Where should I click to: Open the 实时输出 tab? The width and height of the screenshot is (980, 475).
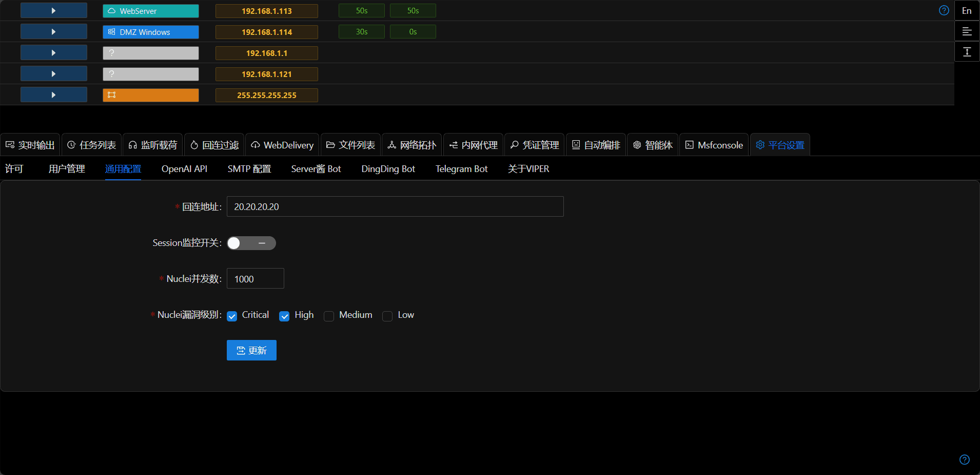30,145
